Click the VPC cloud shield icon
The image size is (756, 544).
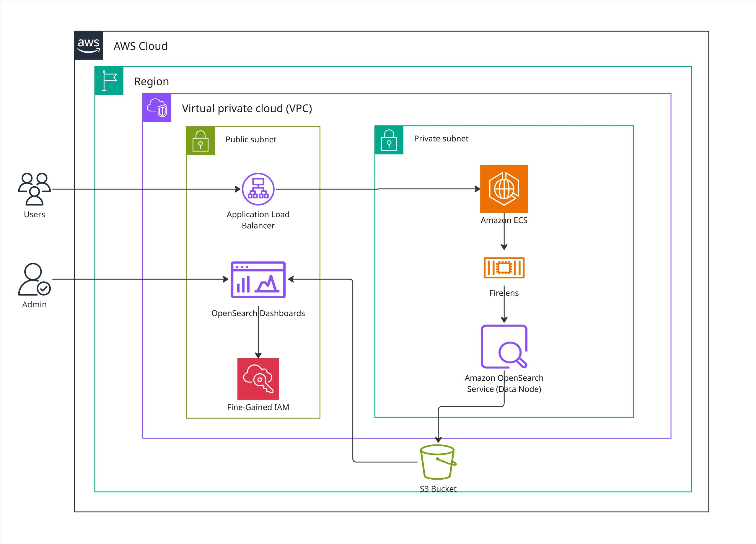click(157, 108)
